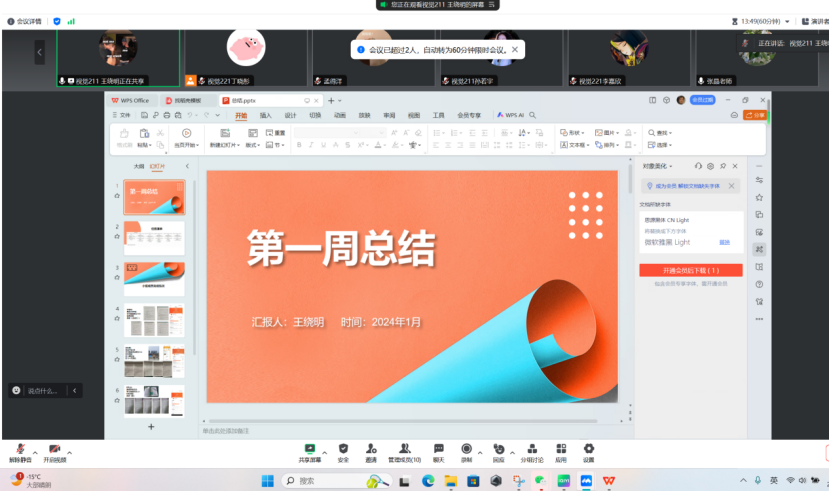829x491 pixels.
Task: Open the 对象美化 panel dropdown
Action: 658,166
